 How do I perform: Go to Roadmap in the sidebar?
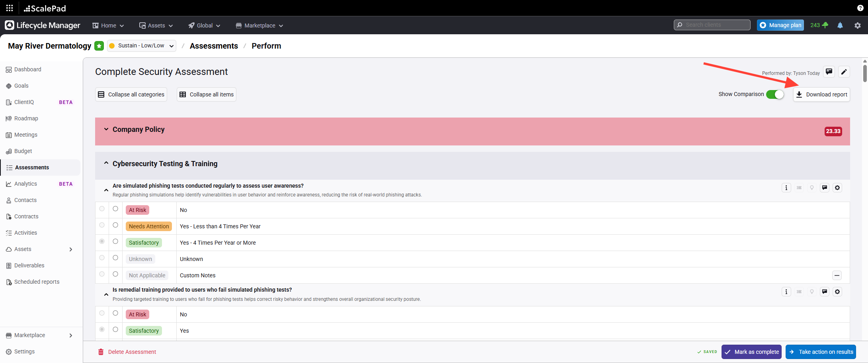click(x=26, y=118)
